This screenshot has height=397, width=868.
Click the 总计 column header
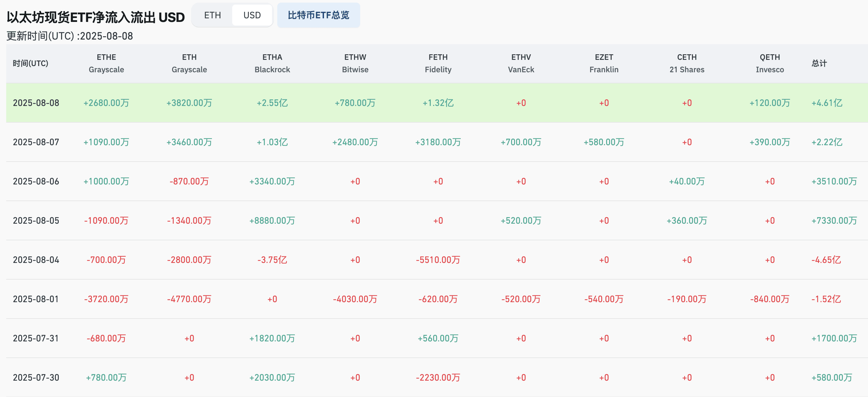[x=819, y=63]
